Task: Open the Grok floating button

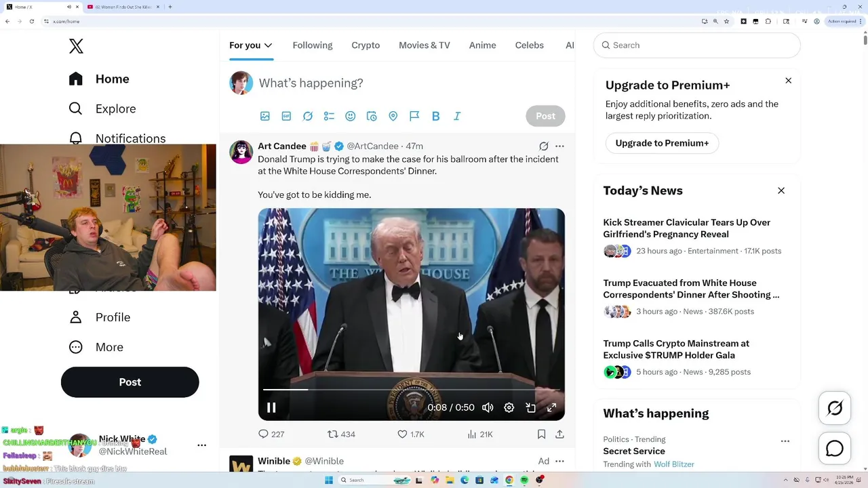Action: pyautogui.click(x=835, y=408)
